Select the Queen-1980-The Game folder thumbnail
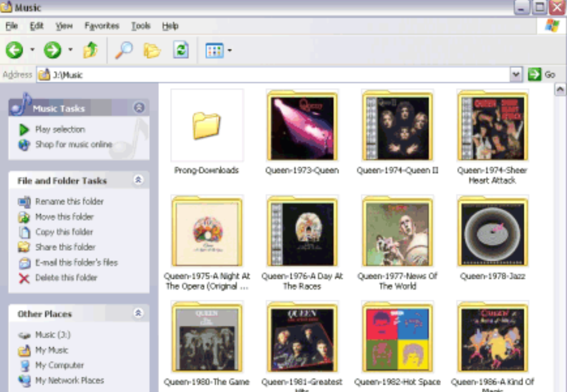 pos(207,337)
